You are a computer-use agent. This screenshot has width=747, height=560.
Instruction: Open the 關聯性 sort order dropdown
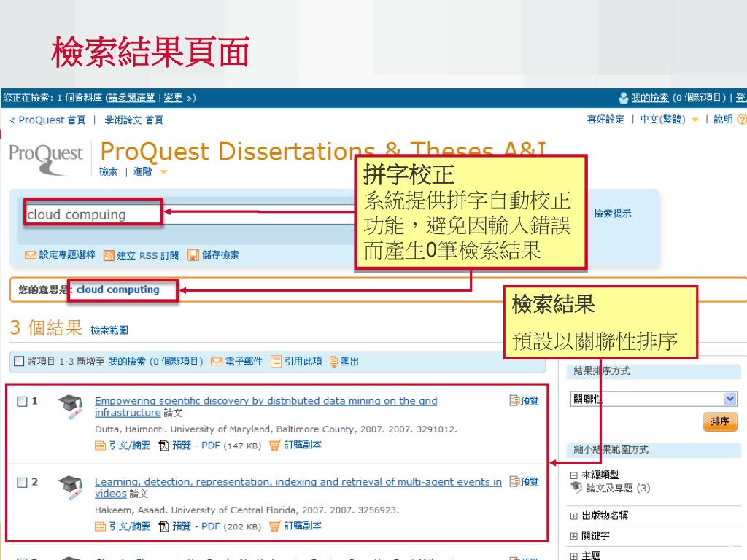[x=654, y=399]
